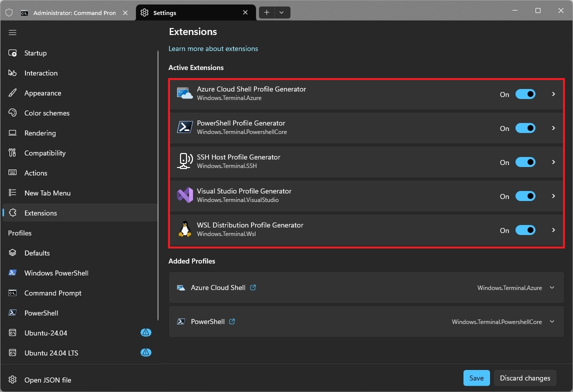Disable the Azure Cloud Shell Profile Generator toggle
Viewport: 573px width, 392px height.
point(525,94)
